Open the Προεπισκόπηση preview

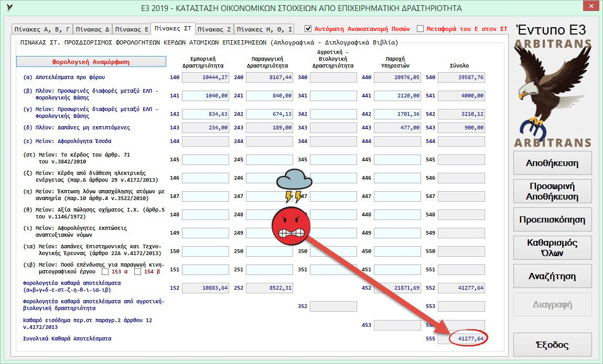(x=552, y=219)
